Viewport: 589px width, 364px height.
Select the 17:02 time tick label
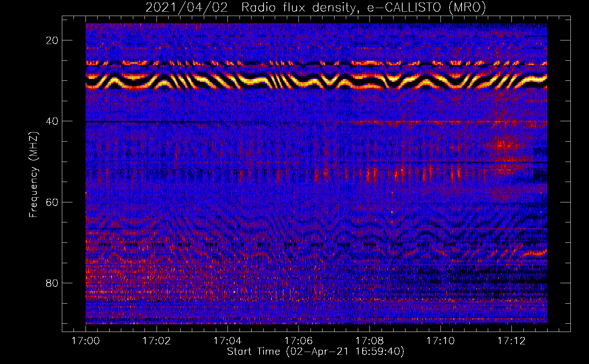(157, 341)
